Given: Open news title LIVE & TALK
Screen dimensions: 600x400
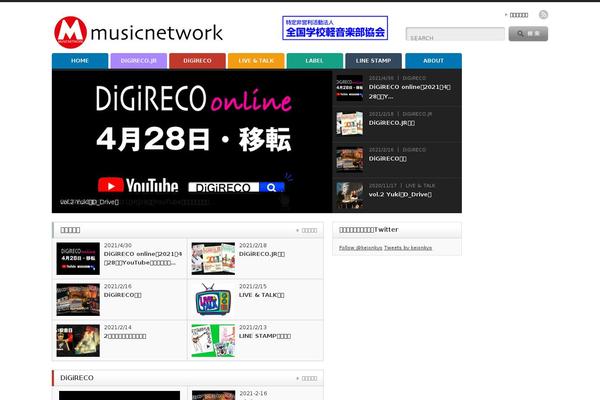Looking at the screenshot, I should click(x=261, y=295).
